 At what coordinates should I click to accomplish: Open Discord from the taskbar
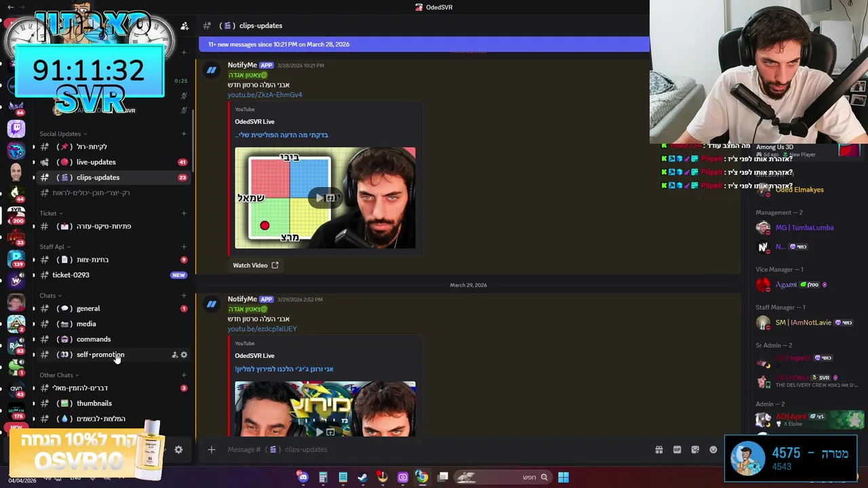(303, 477)
